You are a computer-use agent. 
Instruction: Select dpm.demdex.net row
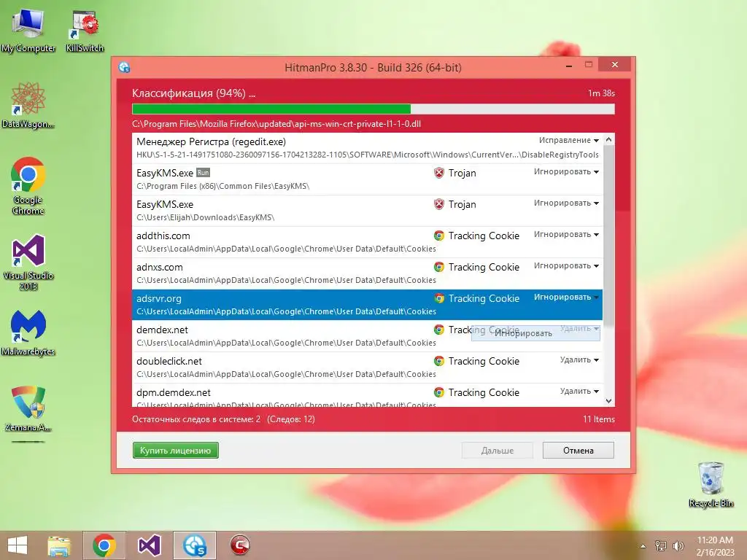click(368, 395)
